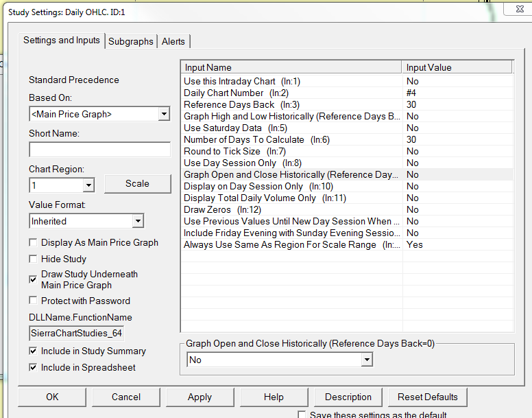Viewport: 532px width, 418px height.
Task: Click the Input Value column header
Action: 457,67
